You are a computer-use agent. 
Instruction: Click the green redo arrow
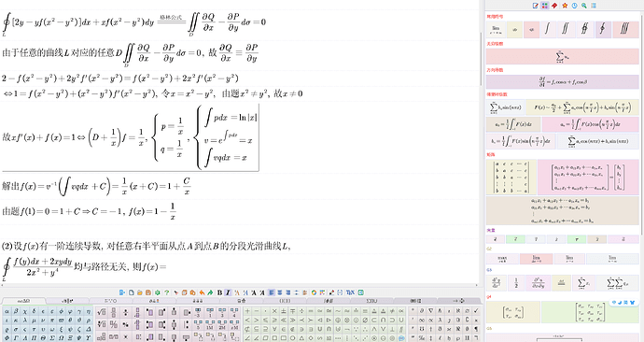click(x=210, y=292)
